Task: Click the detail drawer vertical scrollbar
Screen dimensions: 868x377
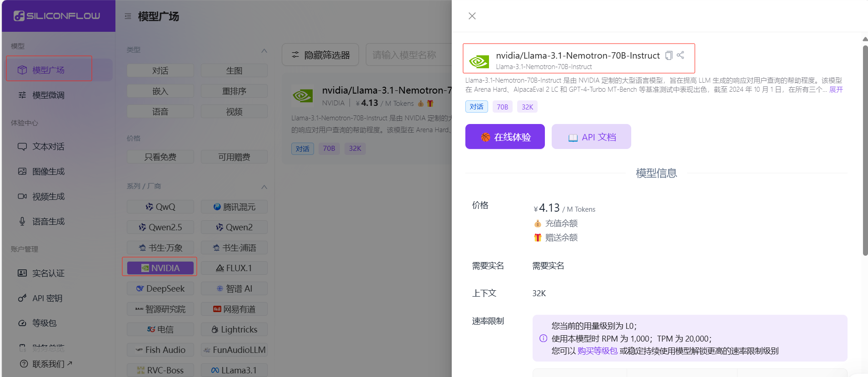Action: point(865,150)
